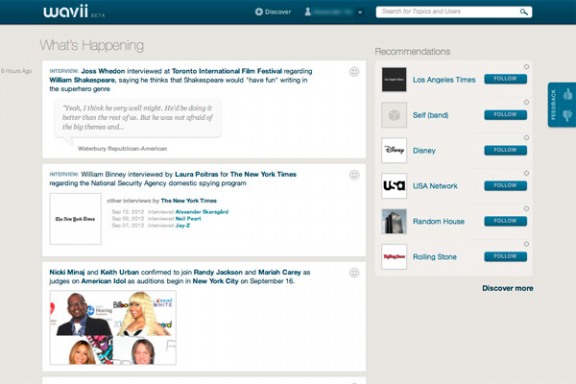Open the William Shakespeare topic link
This screenshot has width=576, height=384.
point(82,80)
